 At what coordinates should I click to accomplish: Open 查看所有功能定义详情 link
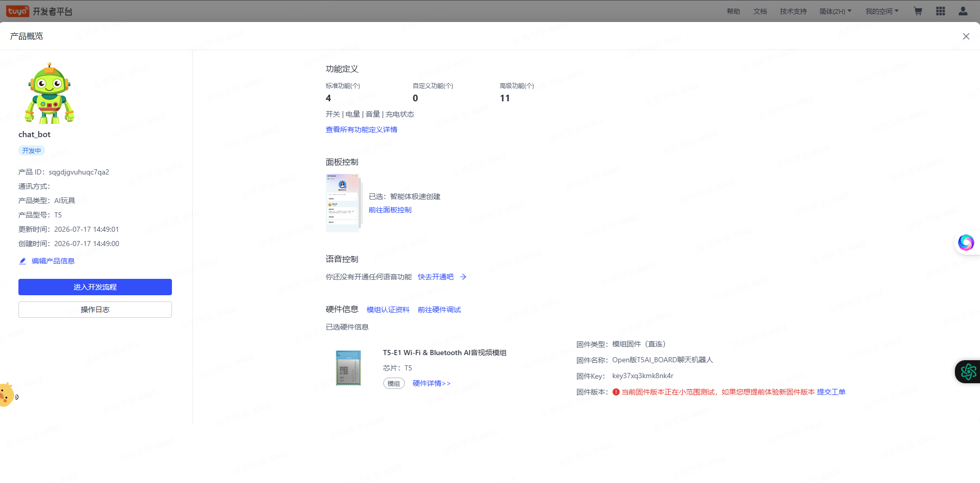361,129
